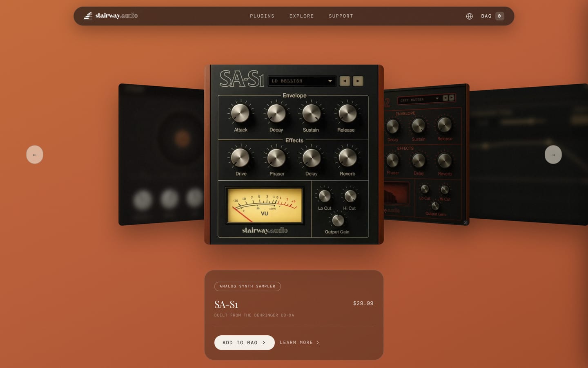Open the GREY MATTER preset dropdown
The width and height of the screenshot is (588, 368).
click(x=419, y=99)
